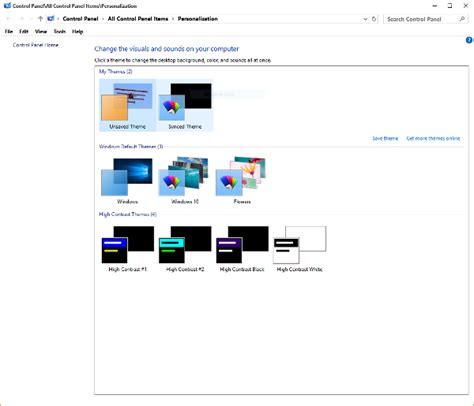Open the Help menu
The height and width of the screenshot is (406, 474).
[77, 32]
